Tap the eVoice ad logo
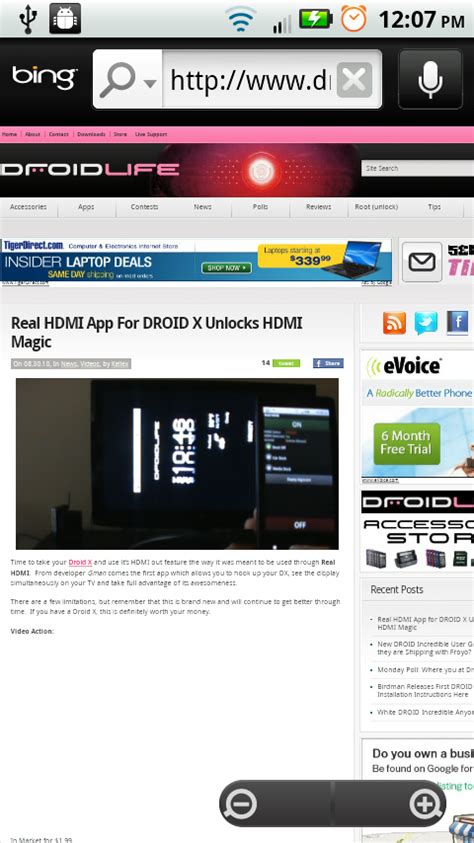 click(404, 367)
